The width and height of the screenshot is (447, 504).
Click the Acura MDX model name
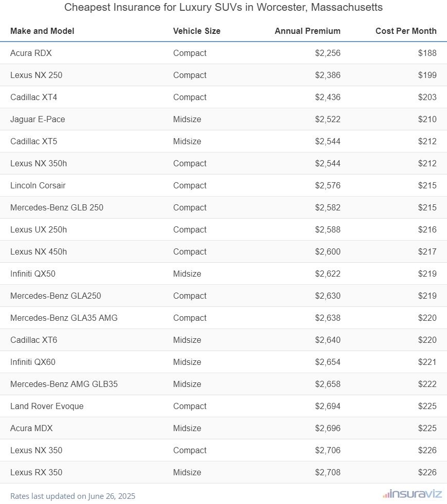click(31, 428)
